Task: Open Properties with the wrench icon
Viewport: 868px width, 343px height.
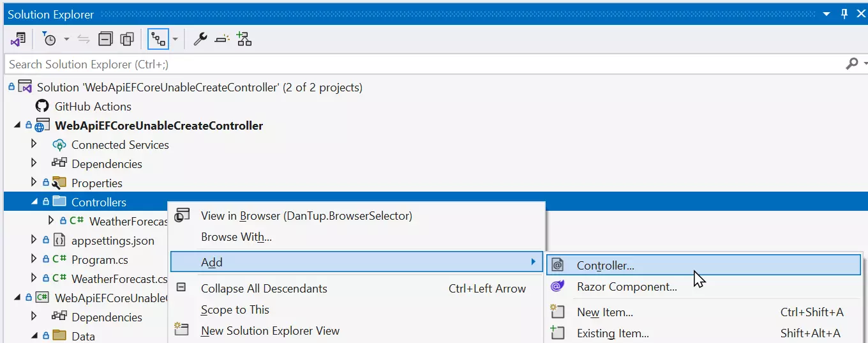Action: pos(200,39)
